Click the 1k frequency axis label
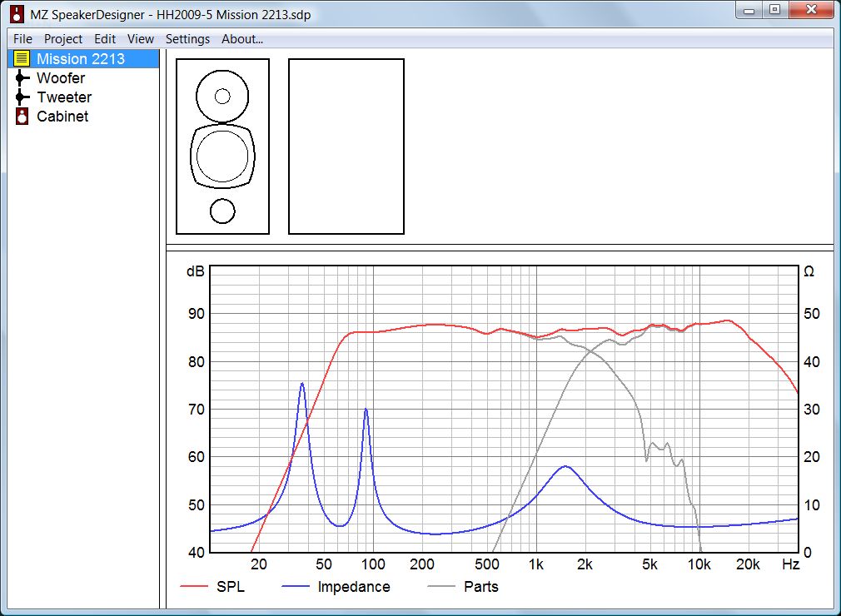This screenshot has height=616, width=841. pyautogui.click(x=535, y=564)
